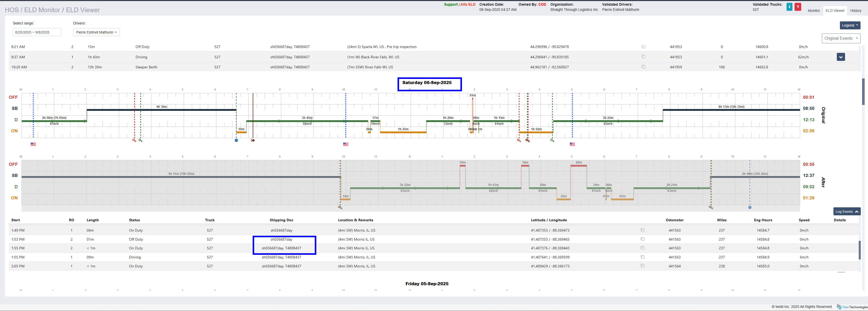Viewport: 868px width, 311px height.
Task: Click the 3h 45m driving segment on Original graph
Action: (307, 121)
